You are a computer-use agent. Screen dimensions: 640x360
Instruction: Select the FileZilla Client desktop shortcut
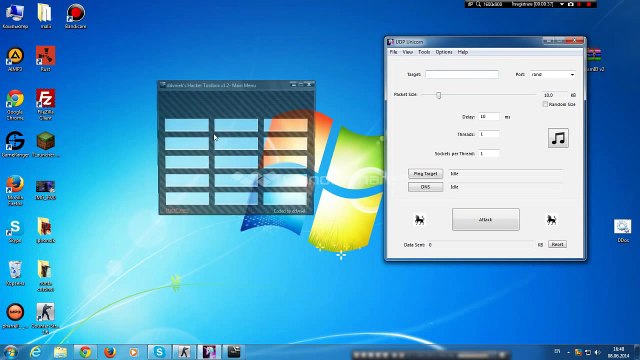tap(45, 105)
